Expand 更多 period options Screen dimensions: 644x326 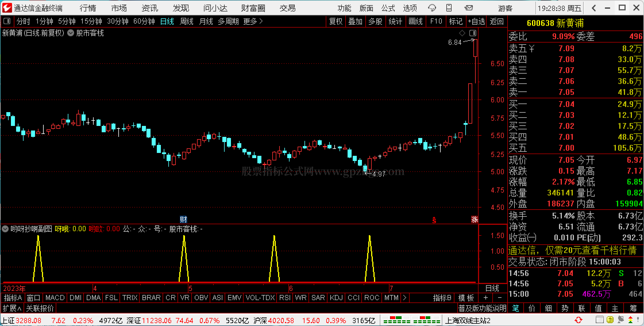pos(253,22)
